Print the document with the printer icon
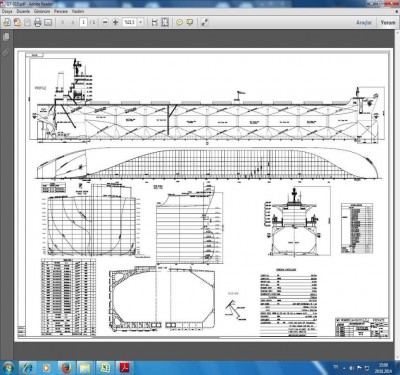400x375 pixels. 38,22
